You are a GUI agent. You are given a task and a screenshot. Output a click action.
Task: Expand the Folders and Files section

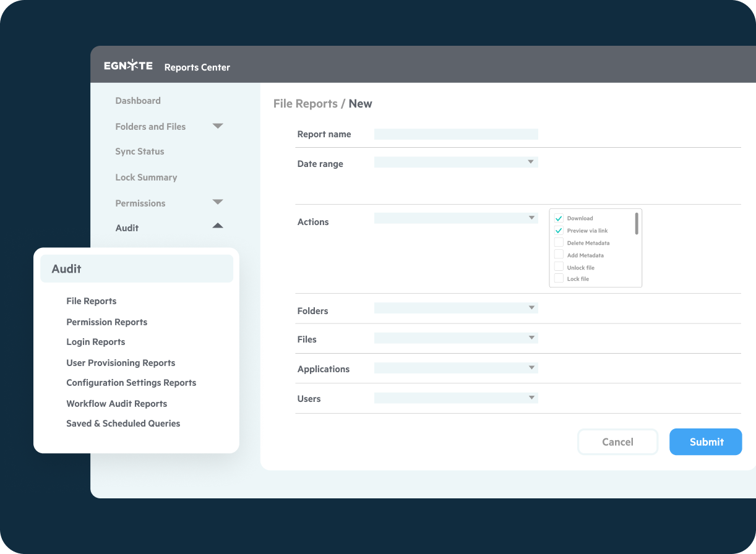(217, 126)
